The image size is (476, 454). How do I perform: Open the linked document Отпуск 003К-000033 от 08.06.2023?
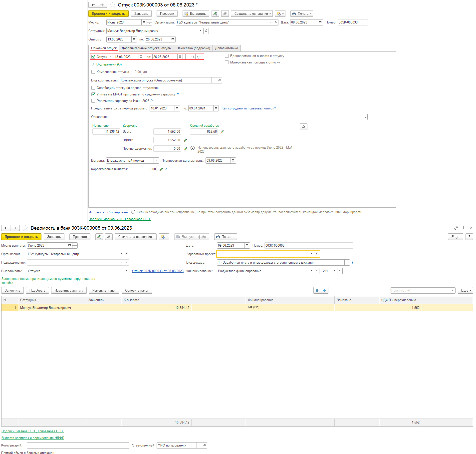pyautogui.click(x=158, y=271)
